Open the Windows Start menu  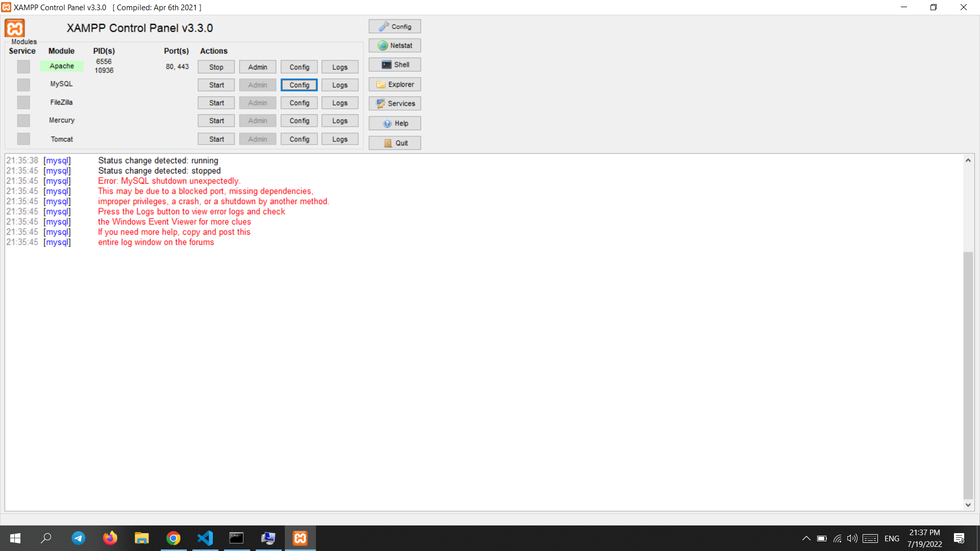(x=15, y=538)
